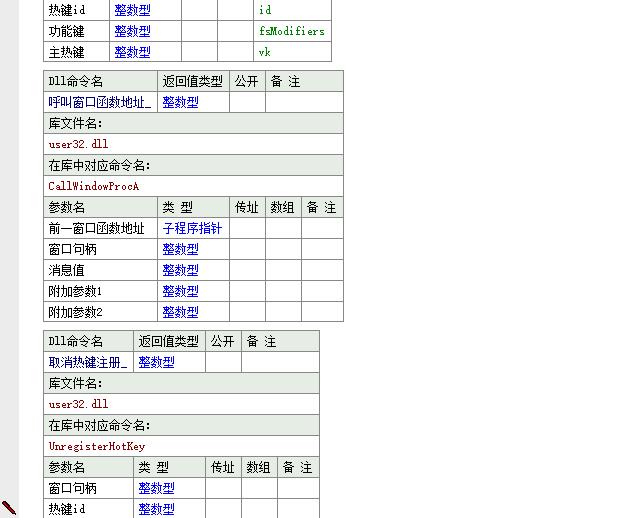Click the pencil icon in the left margin
The width and height of the screenshot is (643, 518).
pos(9,508)
